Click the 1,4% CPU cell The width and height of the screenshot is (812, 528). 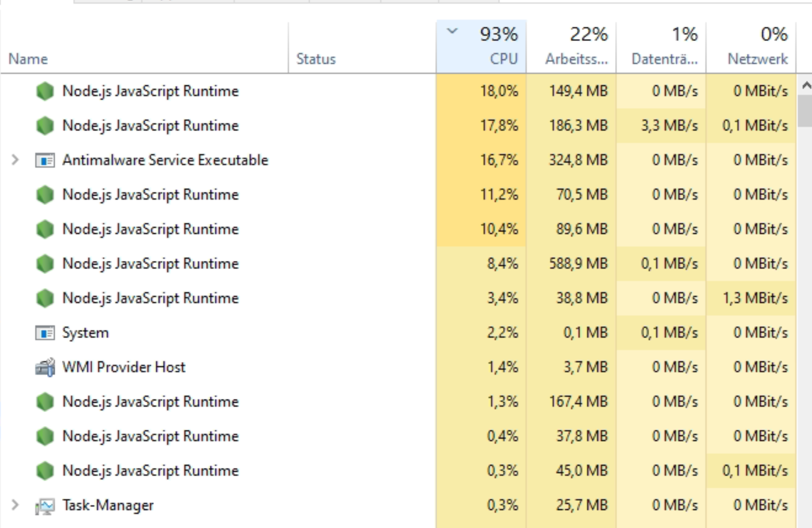click(x=481, y=367)
